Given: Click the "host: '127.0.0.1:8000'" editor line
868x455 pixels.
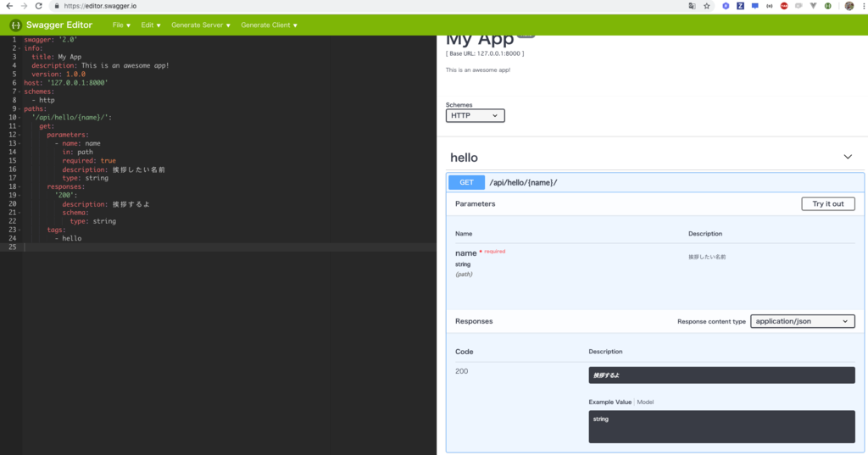Looking at the screenshot, I should 66,82.
